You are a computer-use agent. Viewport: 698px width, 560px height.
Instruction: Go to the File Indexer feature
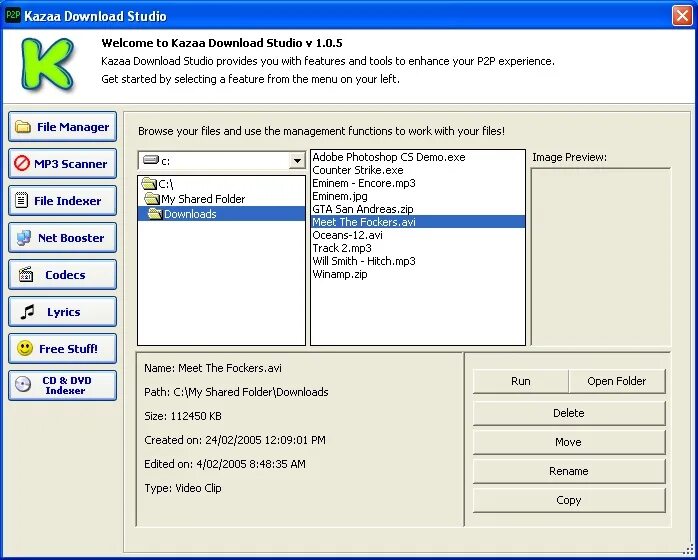click(x=62, y=201)
